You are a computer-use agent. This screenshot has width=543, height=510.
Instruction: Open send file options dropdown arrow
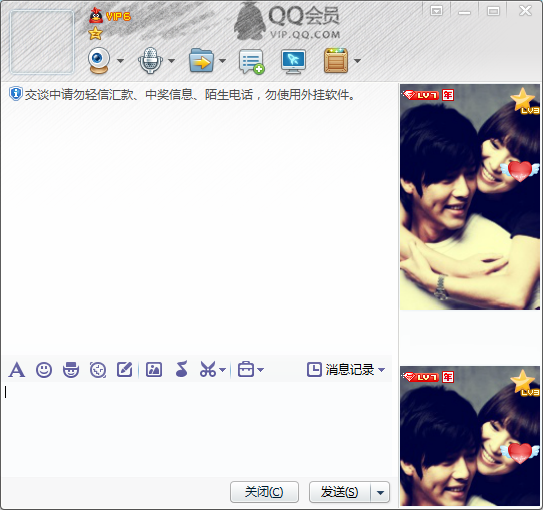[222, 61]
